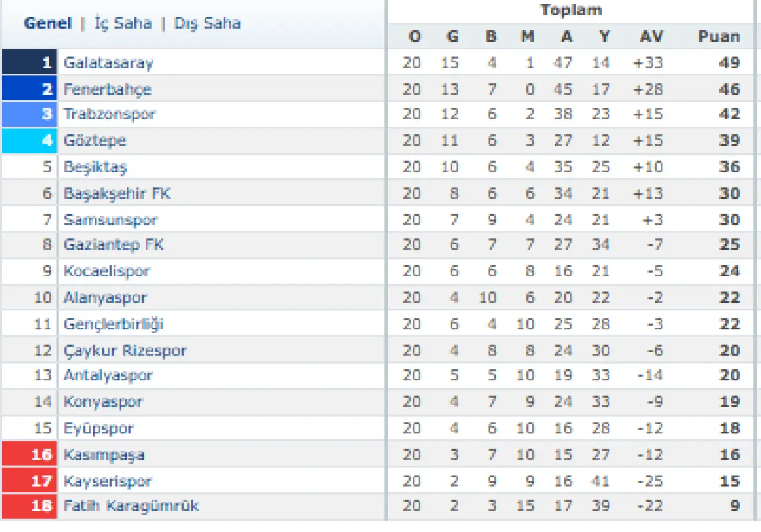Viewport: 761px width, 532px height.
Task: Click the Alanyaspor team name
Action: [x=105, y=298]
